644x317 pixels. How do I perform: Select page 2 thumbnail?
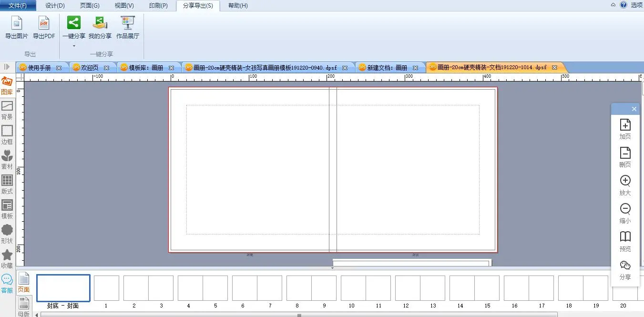pyautogui.click(x=136, y=288)
